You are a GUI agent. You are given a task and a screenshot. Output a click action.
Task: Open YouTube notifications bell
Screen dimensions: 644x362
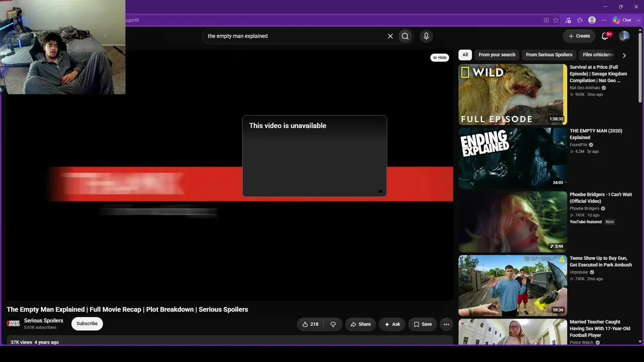[605, 36]
